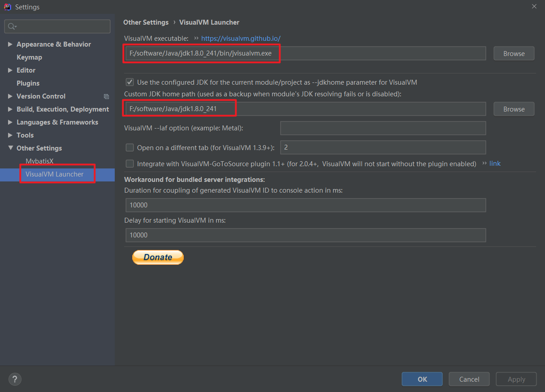This screenshot has width=545, height=392.
Task: Close the Settings dialog window
Action: point(534,6)
